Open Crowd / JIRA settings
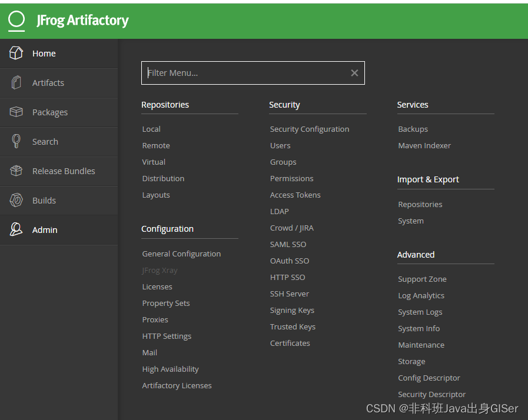528x420 pixels. tap(291, 228)
